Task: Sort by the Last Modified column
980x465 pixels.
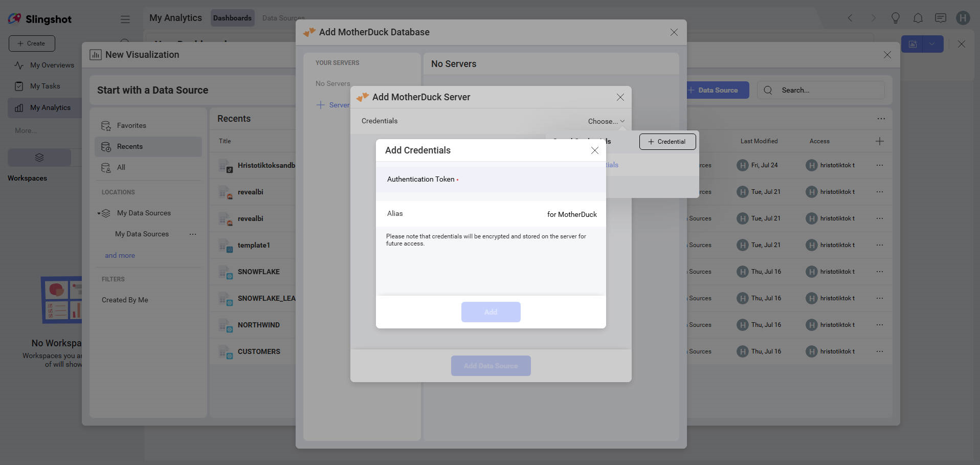Action: pos(759,141)
